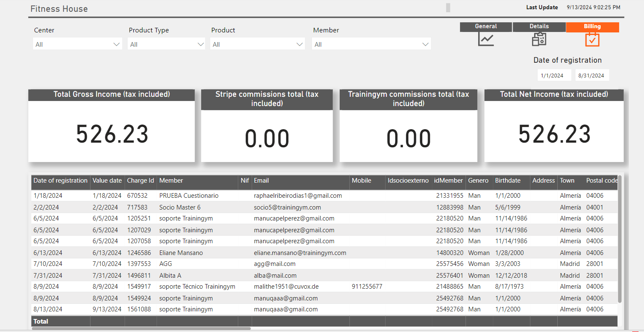This screenshot has height=332, width=644.
Task: Expand the Product filter dropdown
Action: click(x=257, y=44)
